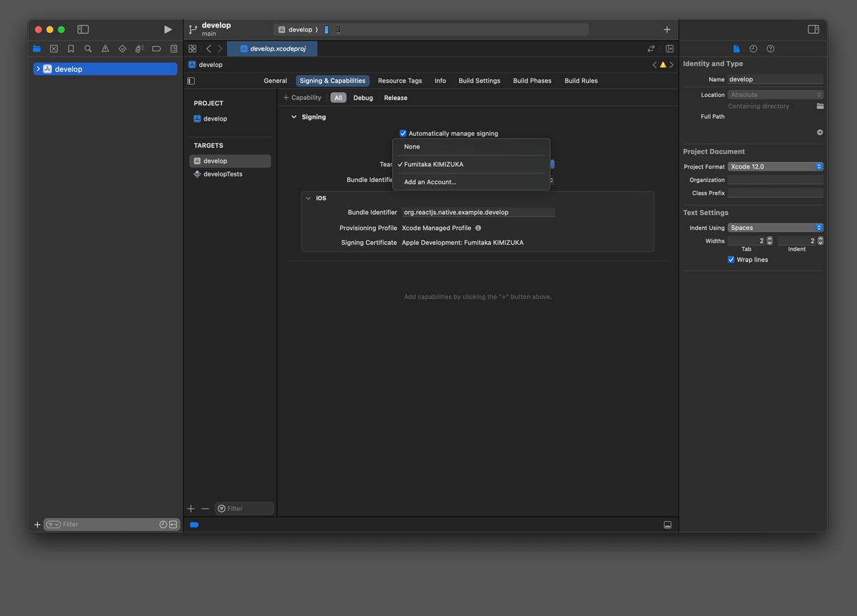Add a target with plus button
The image size is (857, 616).
point(191,509)
